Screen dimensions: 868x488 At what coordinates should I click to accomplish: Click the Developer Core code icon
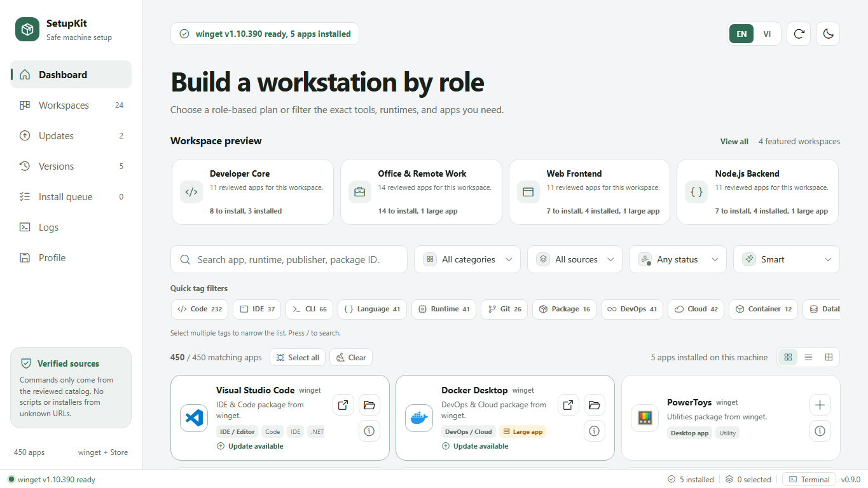[x=191, y=191]
